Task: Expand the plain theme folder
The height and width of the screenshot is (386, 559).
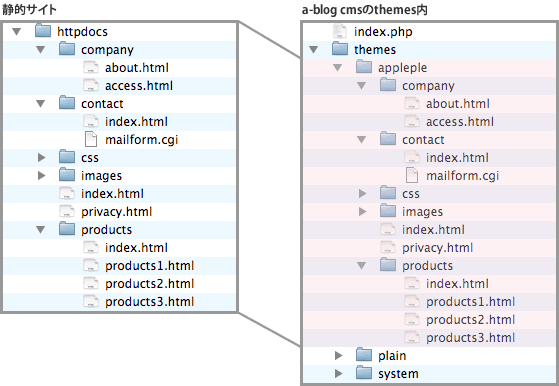Action: point(339,355)
